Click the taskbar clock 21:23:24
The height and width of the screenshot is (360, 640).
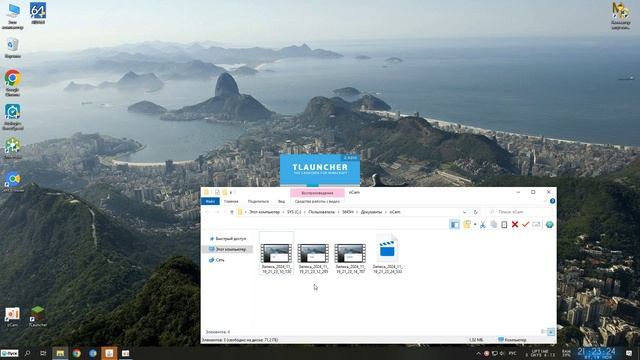[596, 353]
